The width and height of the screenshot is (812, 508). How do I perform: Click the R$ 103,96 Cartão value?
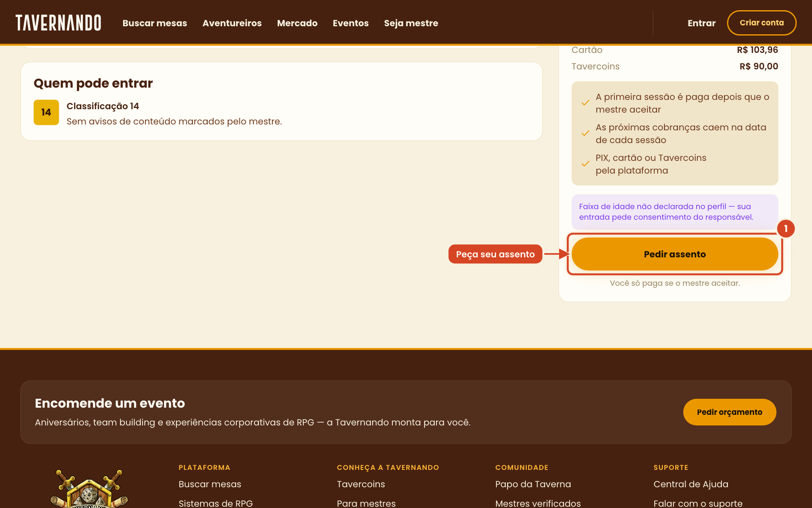coord(757,50)
